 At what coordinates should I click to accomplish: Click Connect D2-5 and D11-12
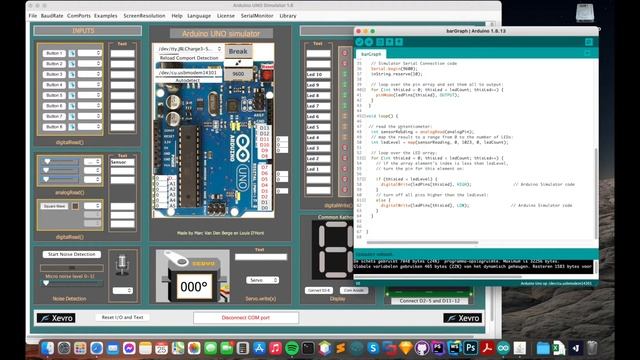(x=429, y=301)
